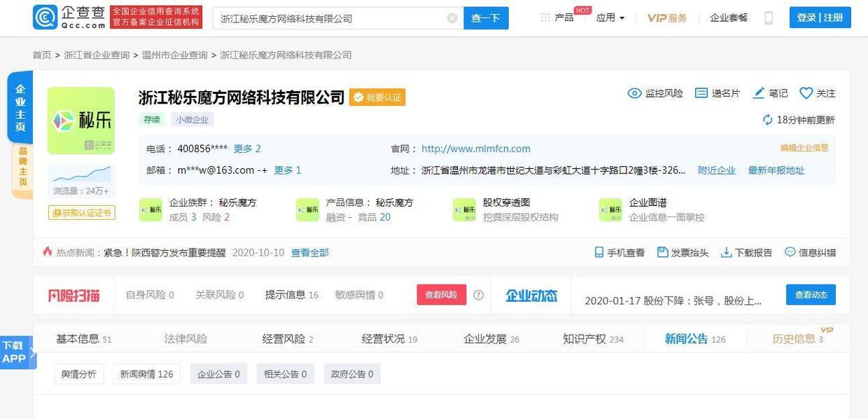Select the 舆情分析 sub-tab
The width and height of the screenshot is (868, 419).
tap(79, 374)
